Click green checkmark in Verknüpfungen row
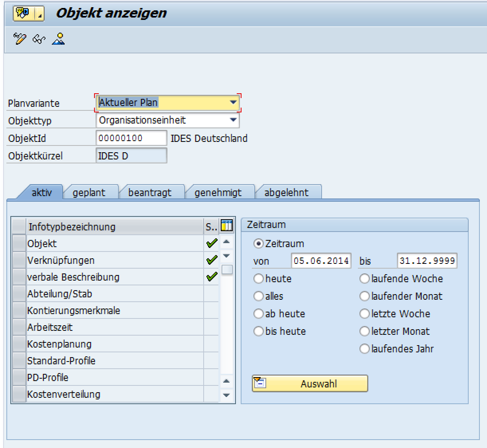Viewport: 487px width, 448px height. (212, 260)
